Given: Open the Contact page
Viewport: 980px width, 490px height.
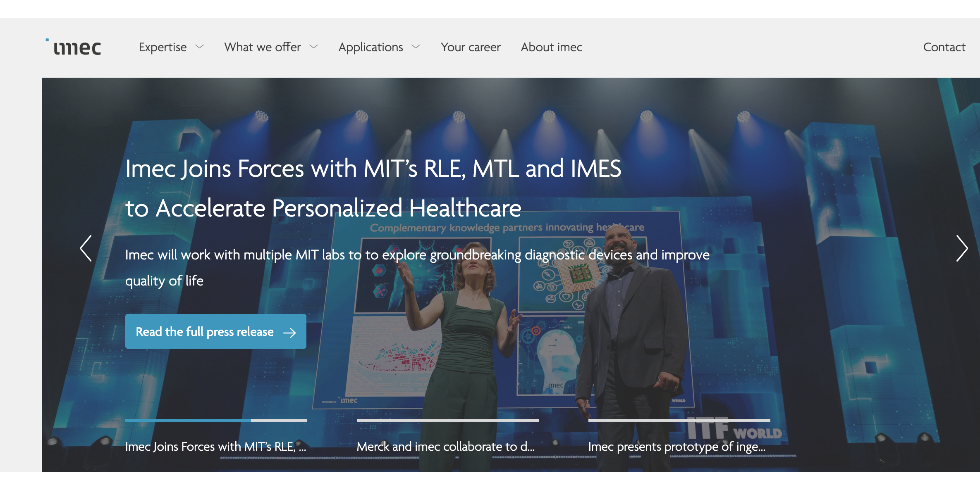Looking at the screenshot, I should (944, 47).
